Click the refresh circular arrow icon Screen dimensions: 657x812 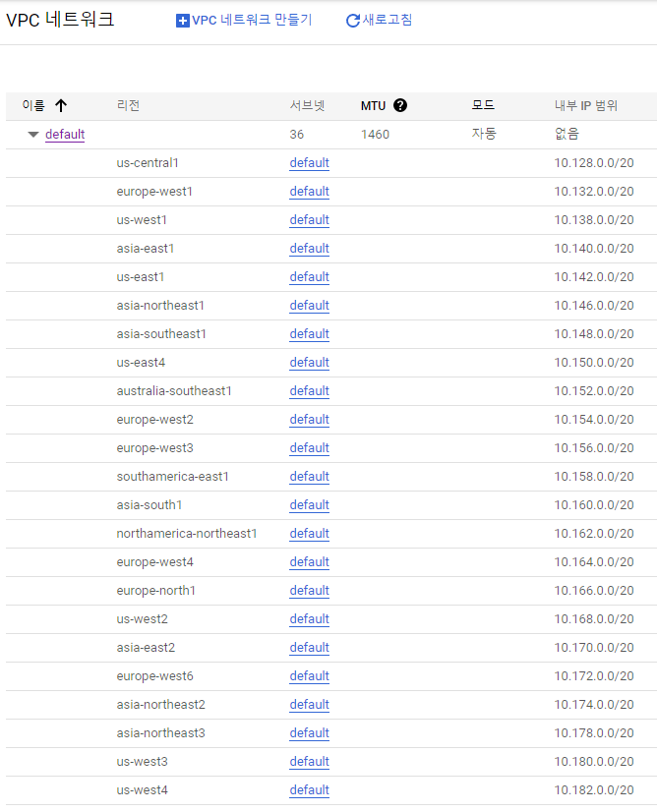point(353,21)
